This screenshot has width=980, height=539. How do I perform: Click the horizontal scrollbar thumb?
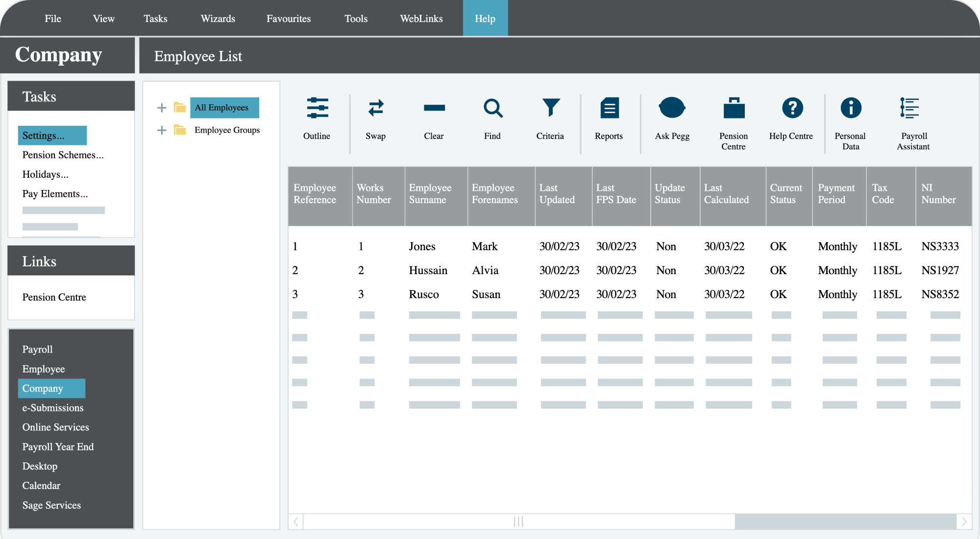(x=519, y=521)
